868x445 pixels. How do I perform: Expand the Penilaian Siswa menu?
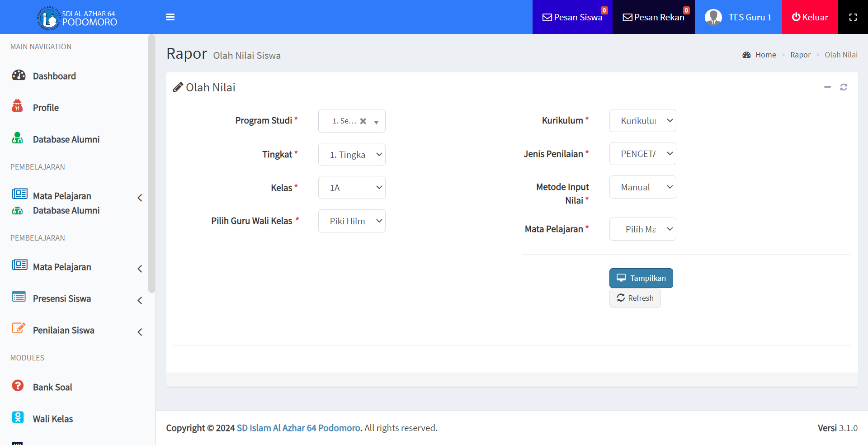click(x=63, y=330)
